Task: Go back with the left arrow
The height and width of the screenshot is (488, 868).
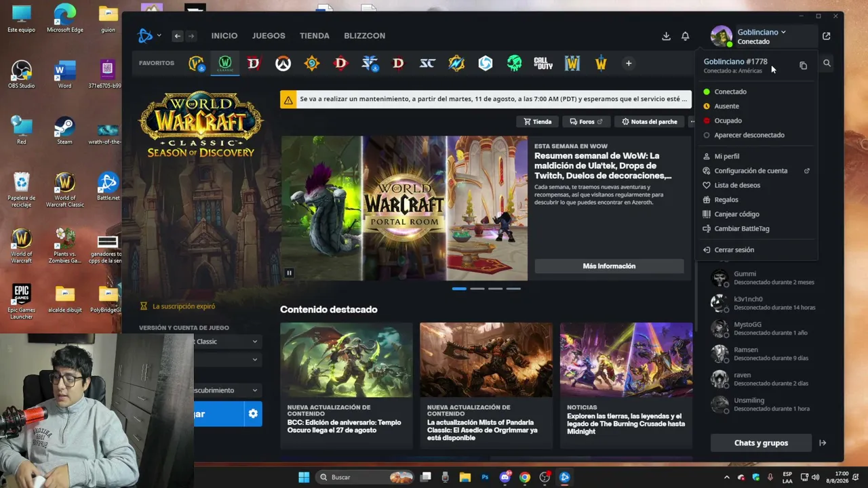Action: coord(178,36)
